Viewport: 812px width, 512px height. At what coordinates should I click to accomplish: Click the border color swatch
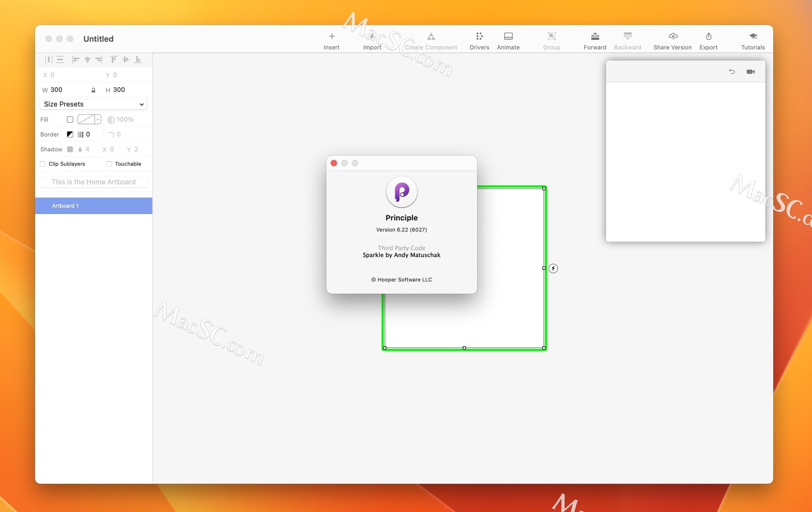(70, 135)
